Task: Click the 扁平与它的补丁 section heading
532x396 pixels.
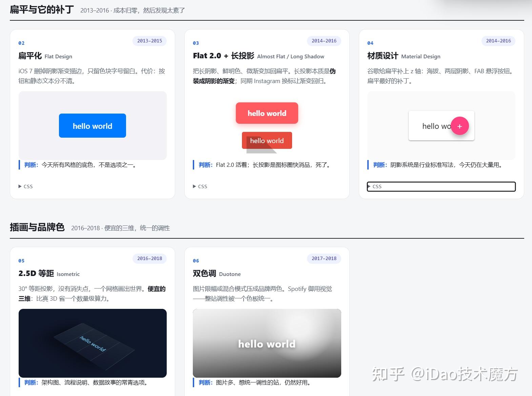Action: 42,9
